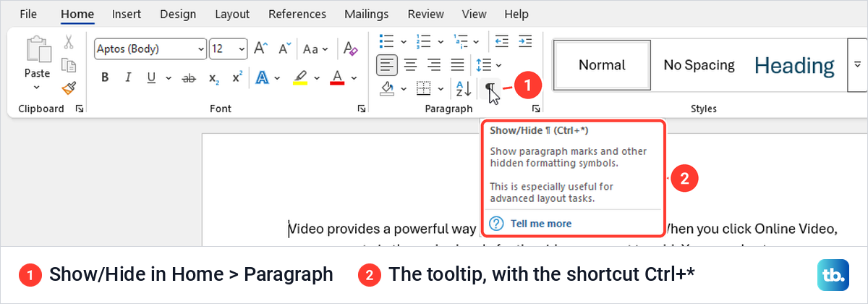Image resolution: width=868 pixels, height=304 pixels.
Task: Apply paragraph shading bucket
Action: click(x=387, y=88)
